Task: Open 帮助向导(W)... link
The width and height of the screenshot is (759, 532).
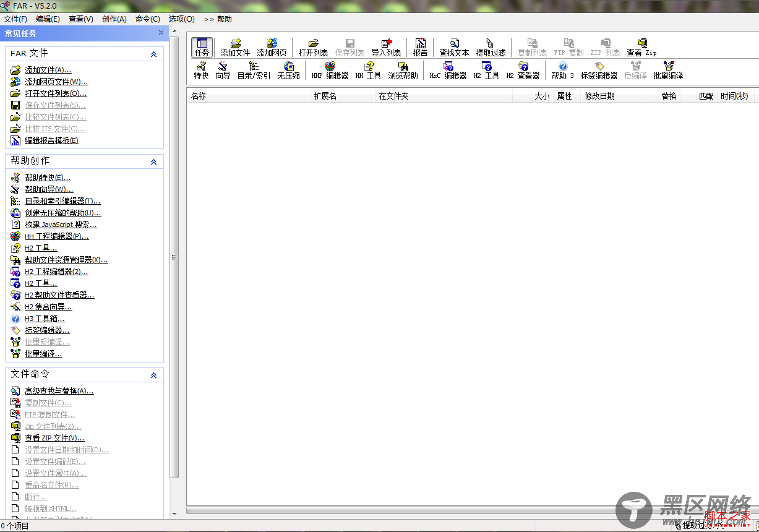Action: [49, 189]
